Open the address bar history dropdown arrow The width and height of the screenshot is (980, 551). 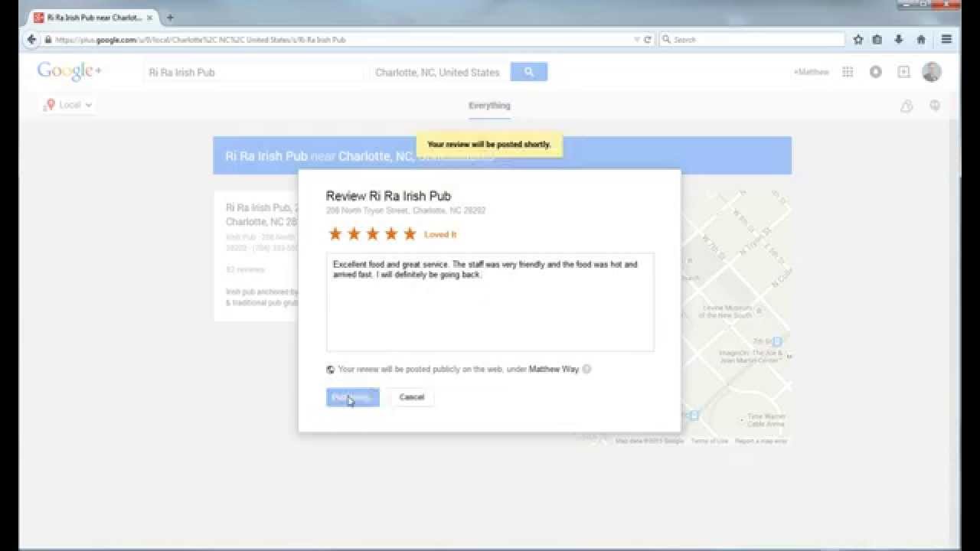coord(637,40)
